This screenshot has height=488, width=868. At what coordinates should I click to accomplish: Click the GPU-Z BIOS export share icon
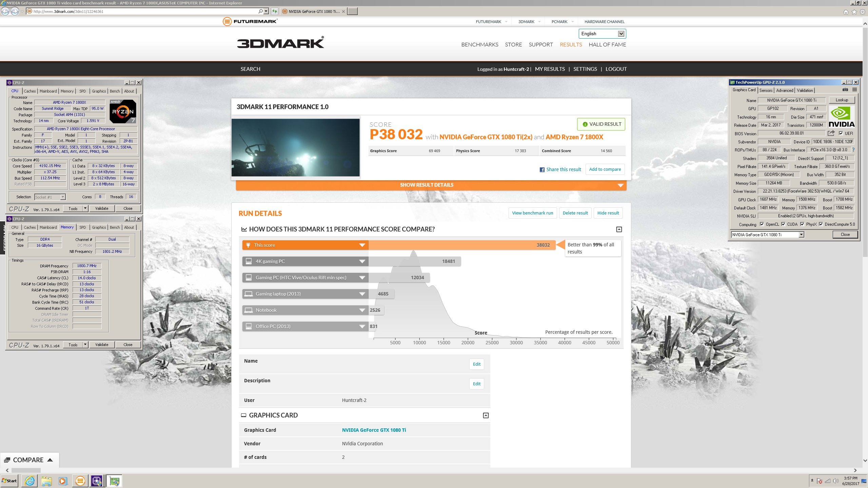[x=831, y=133]
